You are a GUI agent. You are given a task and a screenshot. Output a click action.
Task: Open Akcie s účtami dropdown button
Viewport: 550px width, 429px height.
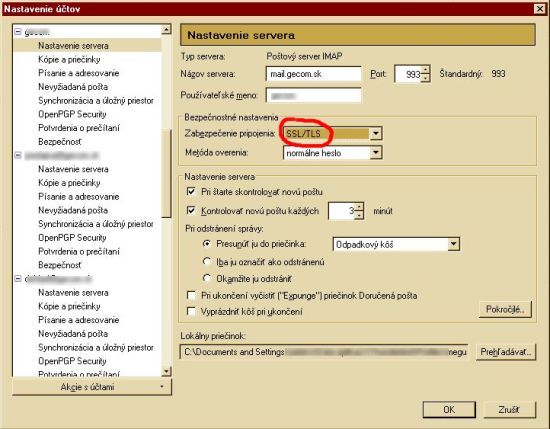(92, 387)
